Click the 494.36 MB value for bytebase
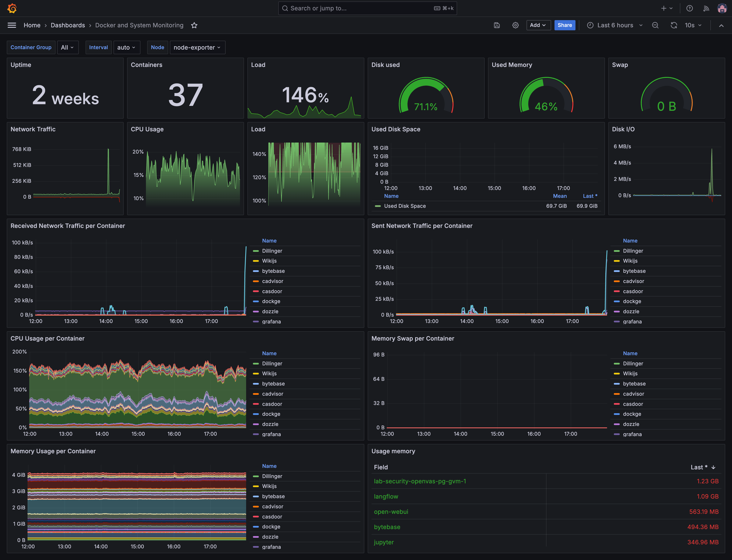The image size is (732, 560). click(703, 527)
